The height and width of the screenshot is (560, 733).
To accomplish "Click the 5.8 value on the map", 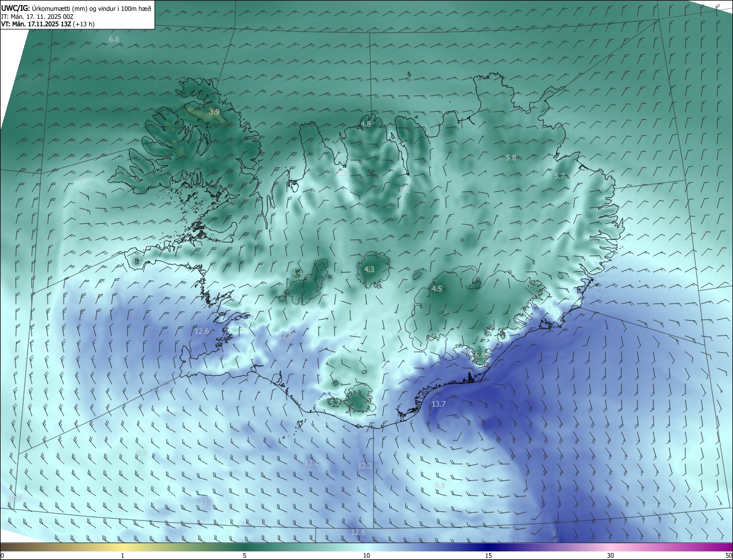I will [511, 157].
